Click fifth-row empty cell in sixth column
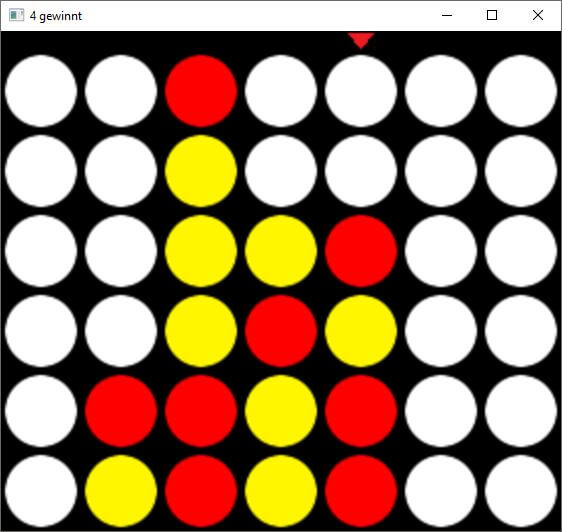Viewport: 562px width, 532px height. pos(441,410)
